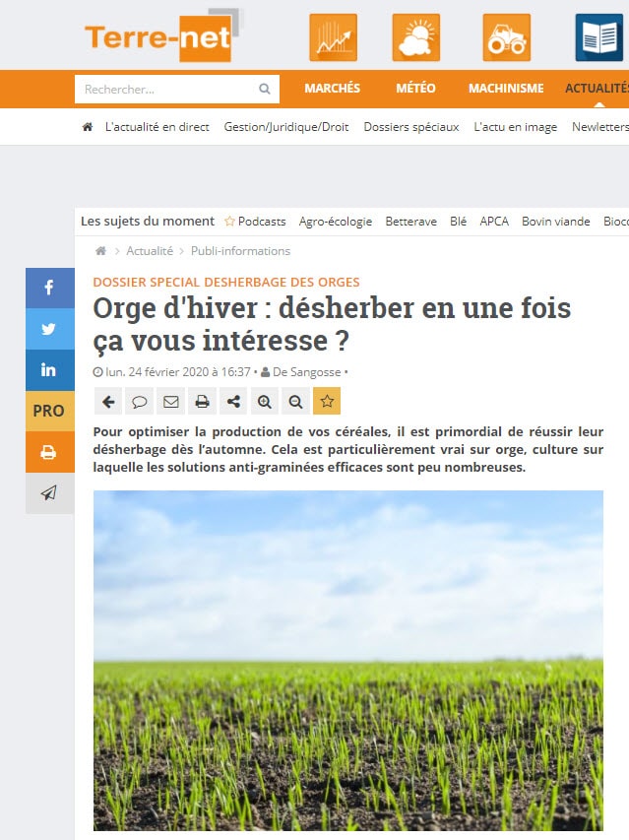Open comments via speech bubble icon

(139, 401)
